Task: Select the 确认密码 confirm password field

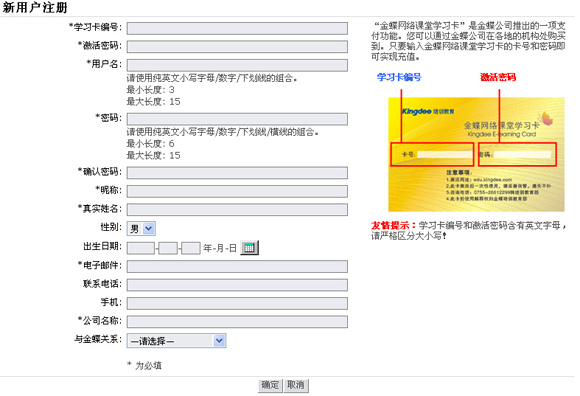Action: pos(237,173)
